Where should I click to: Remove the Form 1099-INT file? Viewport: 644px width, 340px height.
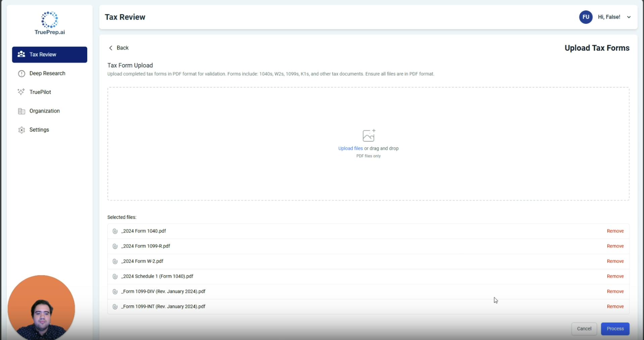coord(615,306)
